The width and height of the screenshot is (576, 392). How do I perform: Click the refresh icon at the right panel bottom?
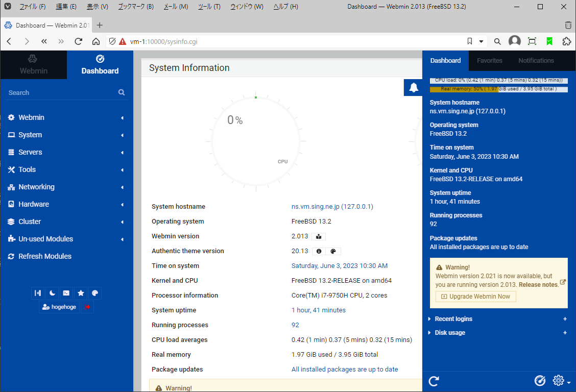pos(434,381)
